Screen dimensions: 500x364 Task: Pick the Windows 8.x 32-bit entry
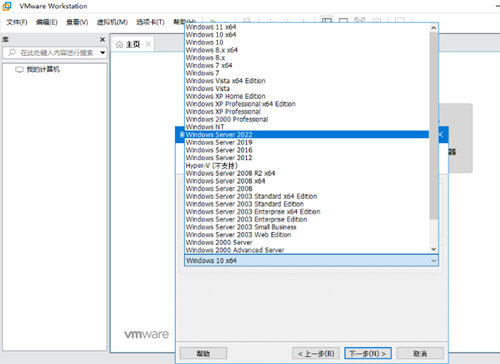[307, 58]
